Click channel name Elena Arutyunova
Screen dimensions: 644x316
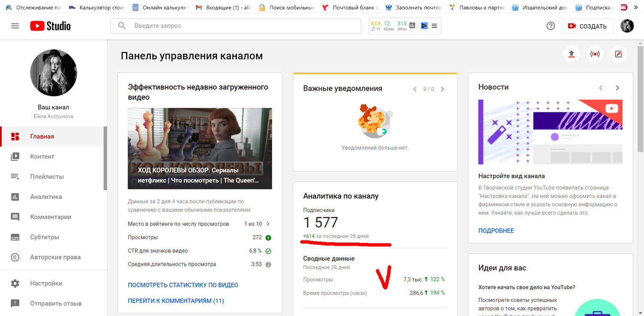tap(53, 116)
